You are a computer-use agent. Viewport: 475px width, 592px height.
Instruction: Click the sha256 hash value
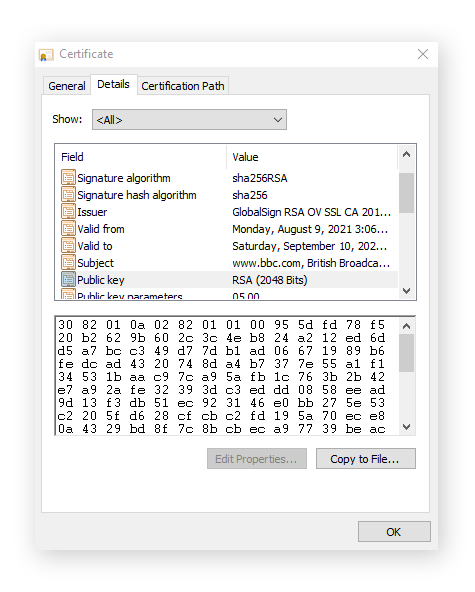coord(250,195)
